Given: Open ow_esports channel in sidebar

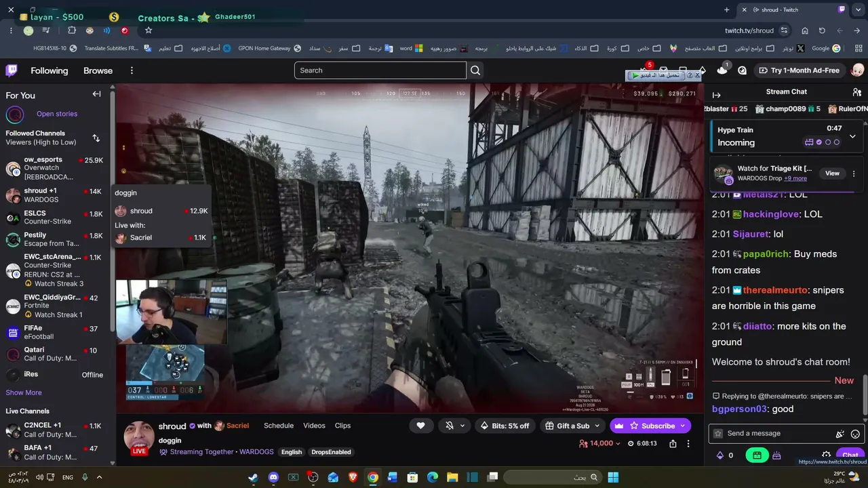Looking at the screenshot, I should 54,168.
